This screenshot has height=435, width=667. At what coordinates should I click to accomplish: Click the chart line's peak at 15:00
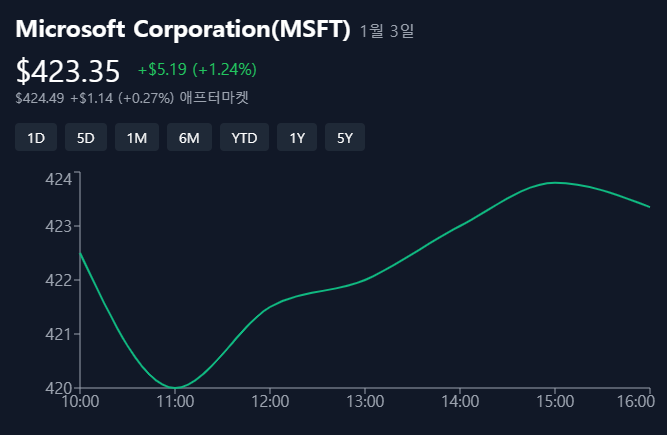(554, 182)
